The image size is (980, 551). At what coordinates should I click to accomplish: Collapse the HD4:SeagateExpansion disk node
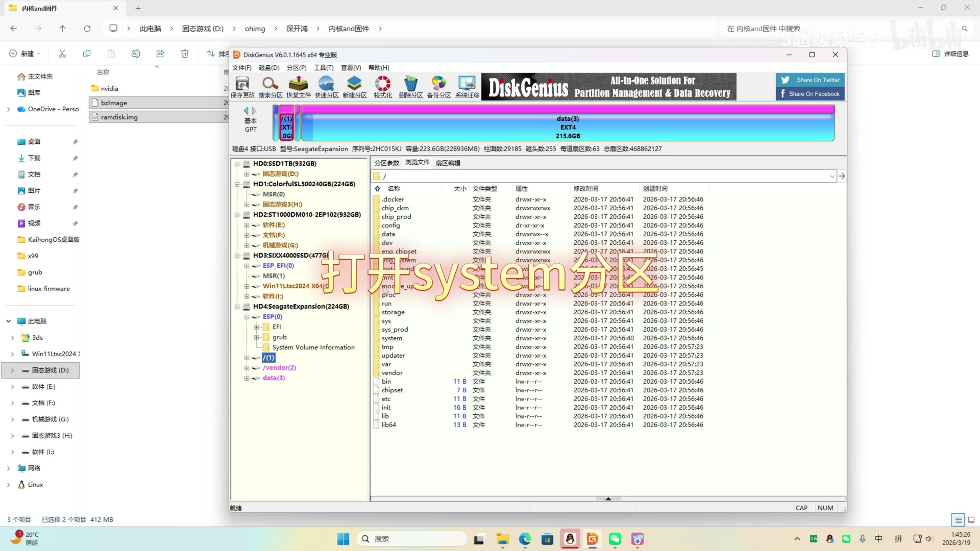[237, 307]
